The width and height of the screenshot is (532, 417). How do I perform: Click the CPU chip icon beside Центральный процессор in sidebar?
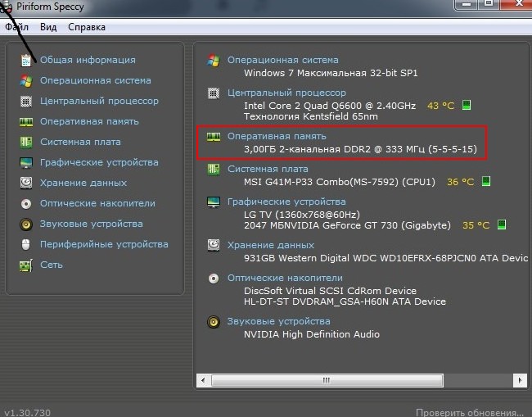[x=26, y=102]
